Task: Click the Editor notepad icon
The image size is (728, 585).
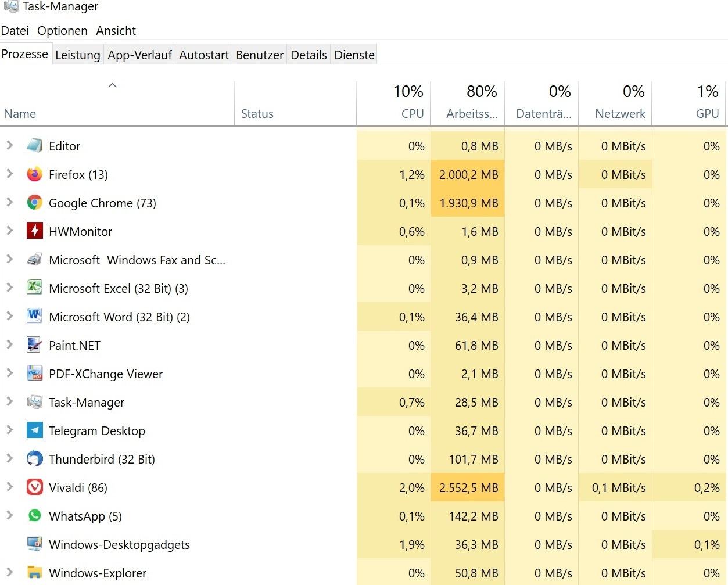Action: (35, 146)
